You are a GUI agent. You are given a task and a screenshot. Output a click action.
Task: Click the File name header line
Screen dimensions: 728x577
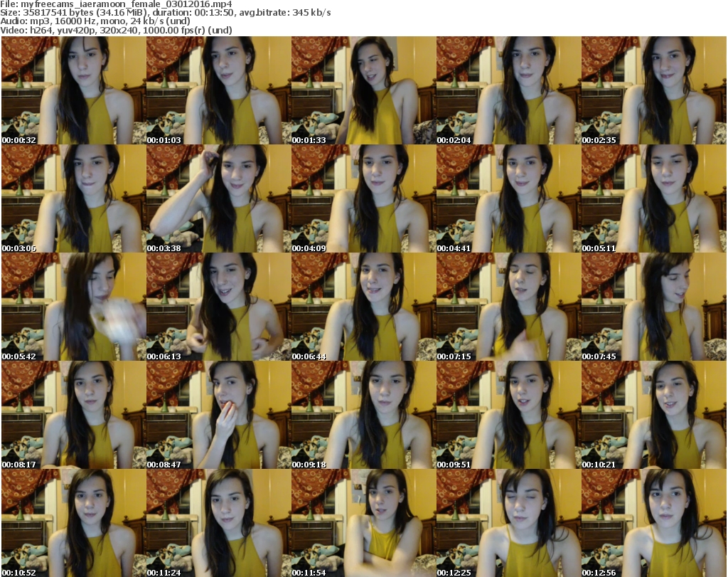(x=116, y=4)
